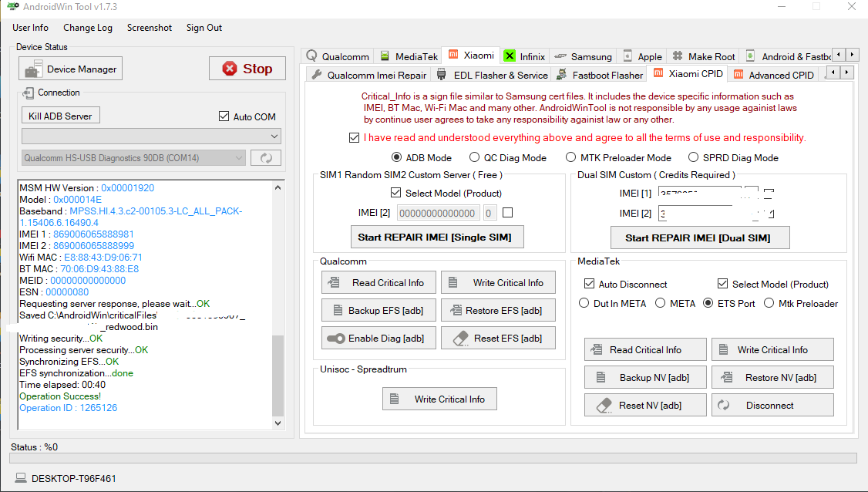Image resolution: width=868 pixels, height=492 pixels.
Task: Open the Change Log menu
Action: coord(87,28)
